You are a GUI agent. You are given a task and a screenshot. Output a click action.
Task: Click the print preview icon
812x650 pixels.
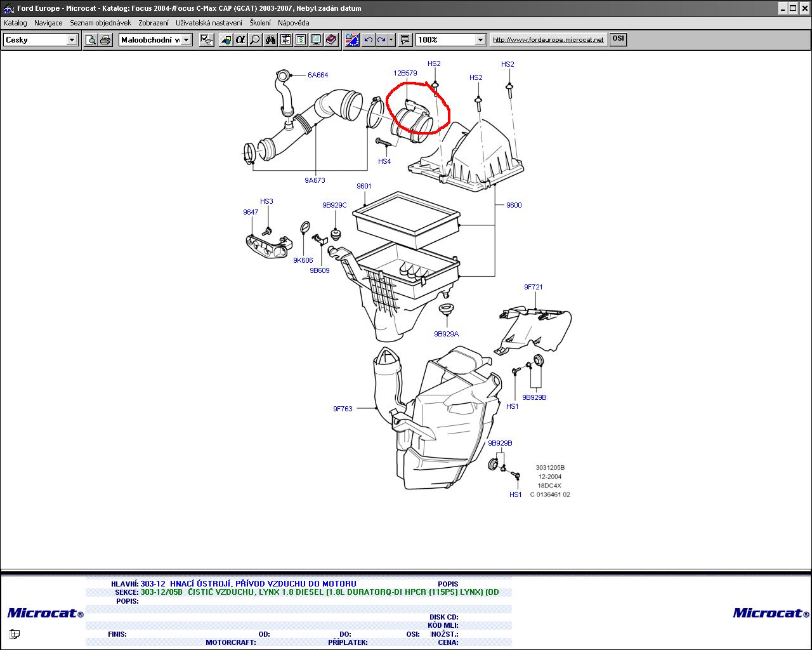click(x=91, y=40)
